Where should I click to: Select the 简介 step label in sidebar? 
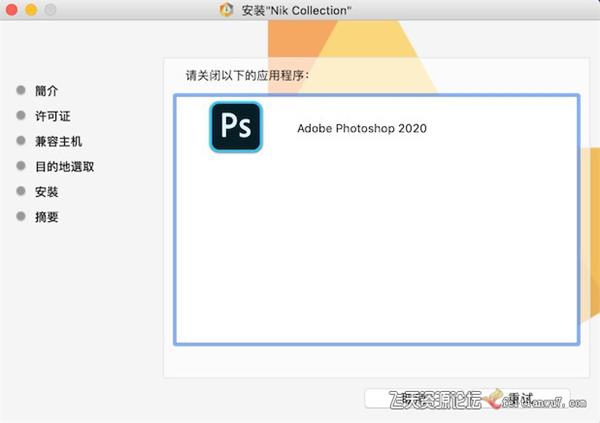46,91
